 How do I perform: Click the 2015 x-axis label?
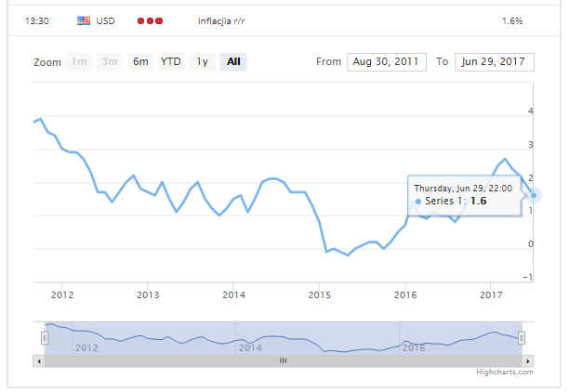tap(319, 294)
